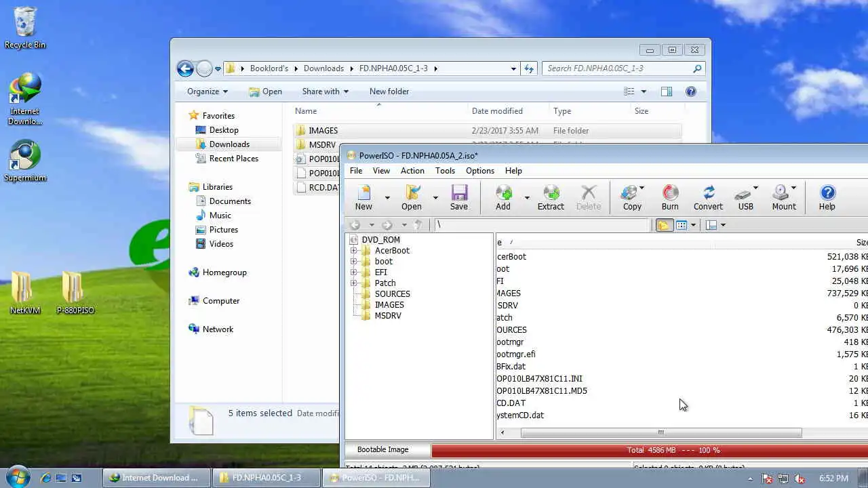Open the File menu in PowerISO

[x=356, y=171]
